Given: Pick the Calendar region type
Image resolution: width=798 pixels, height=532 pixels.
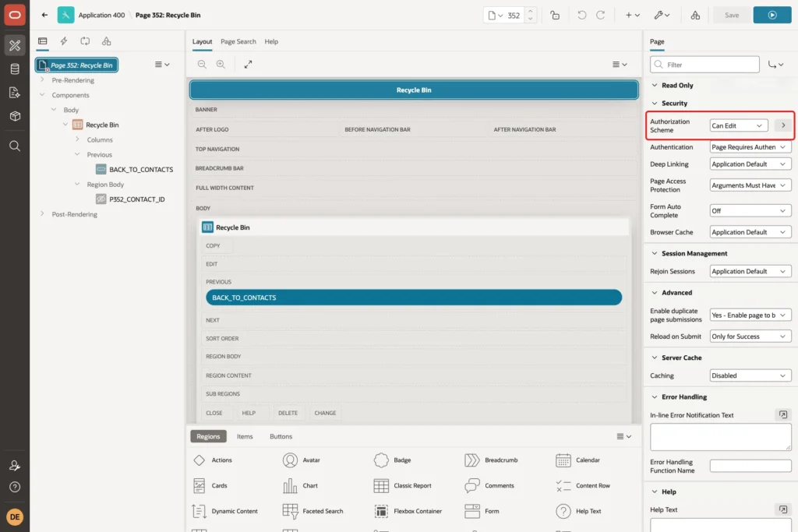Looking at the screenshot, I should coord(577,460).
